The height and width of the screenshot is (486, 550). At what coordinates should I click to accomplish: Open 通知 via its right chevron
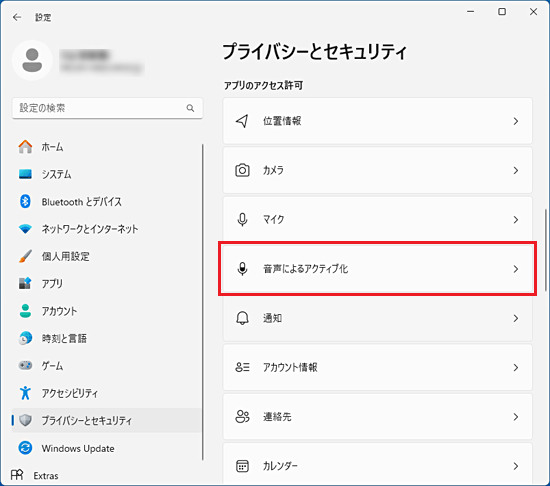516,318
